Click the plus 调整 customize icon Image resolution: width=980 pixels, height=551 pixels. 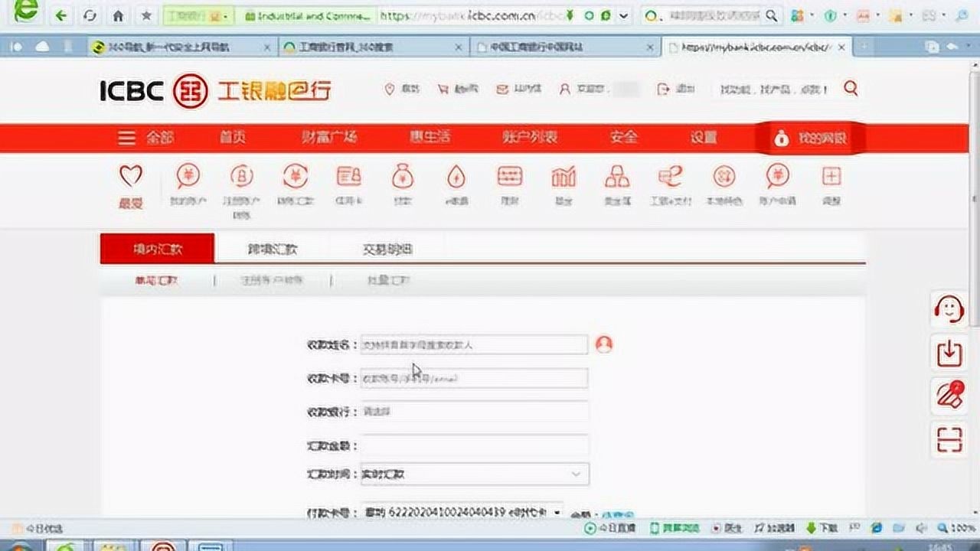pyautogui.click(x=831, y=177)
